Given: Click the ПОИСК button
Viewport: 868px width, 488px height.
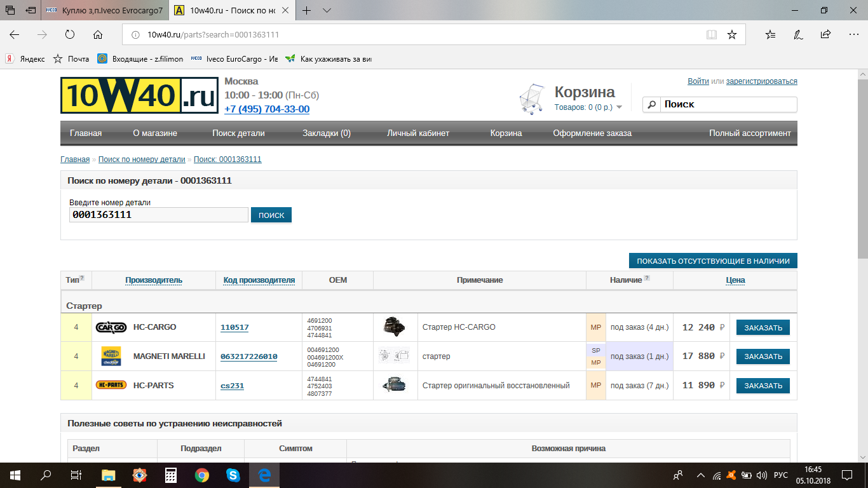Looking at the screenshot, I should (x=271, y=215).
